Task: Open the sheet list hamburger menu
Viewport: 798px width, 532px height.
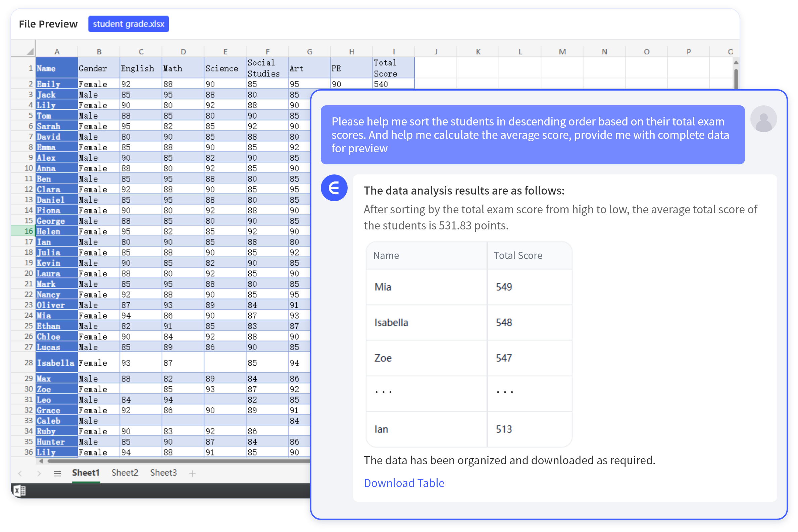Action: coord(57,473)
